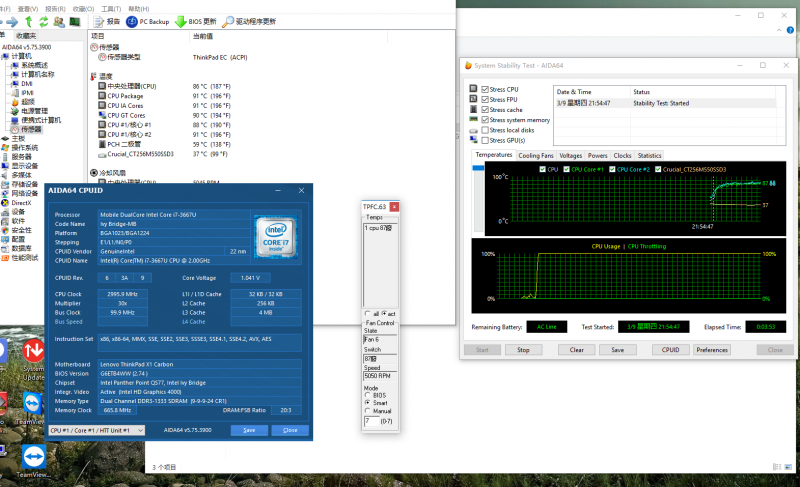The width and height of the screenshot is (800, 487).
Task: Uncheck Stress cache checkbox
Action: pos(485,110)
